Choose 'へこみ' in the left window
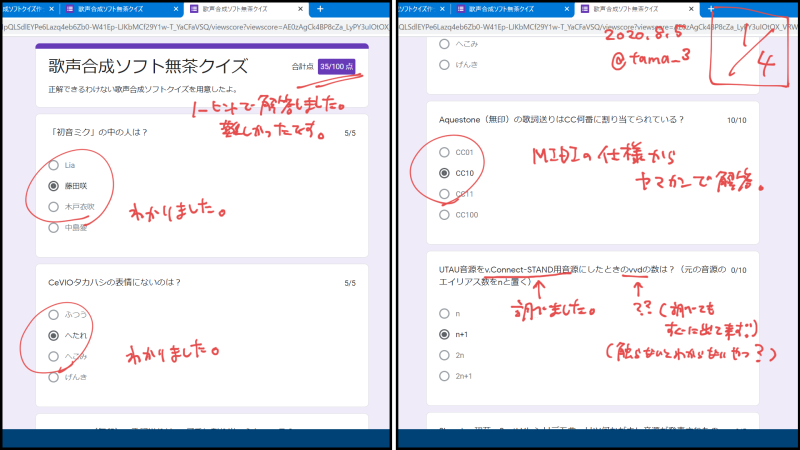 coord(54,356)
